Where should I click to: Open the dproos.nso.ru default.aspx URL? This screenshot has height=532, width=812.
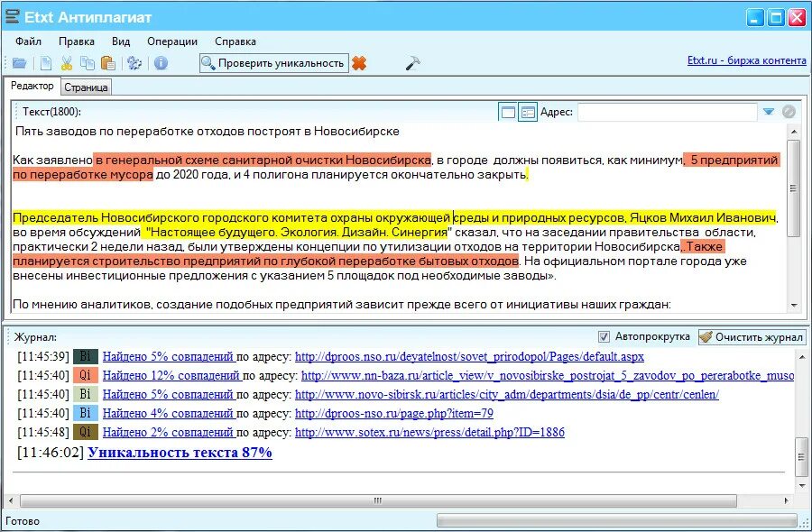tap(470, 356)
